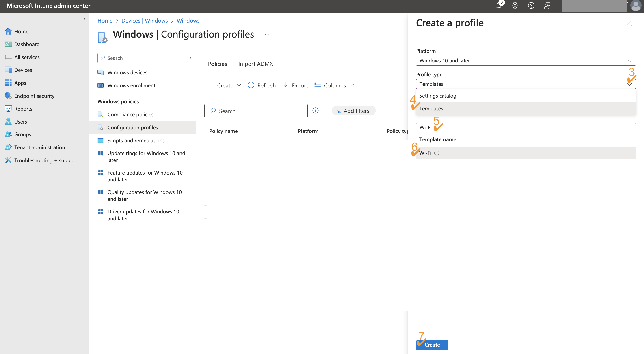Switch to the Import ADMX tab

[x=255, y=64]
